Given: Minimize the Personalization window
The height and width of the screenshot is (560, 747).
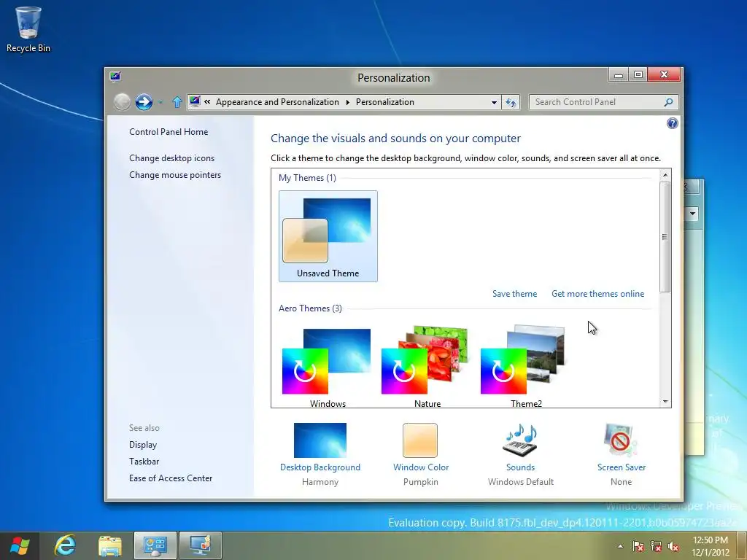Looking at the screenshot, I should (619, 74).
